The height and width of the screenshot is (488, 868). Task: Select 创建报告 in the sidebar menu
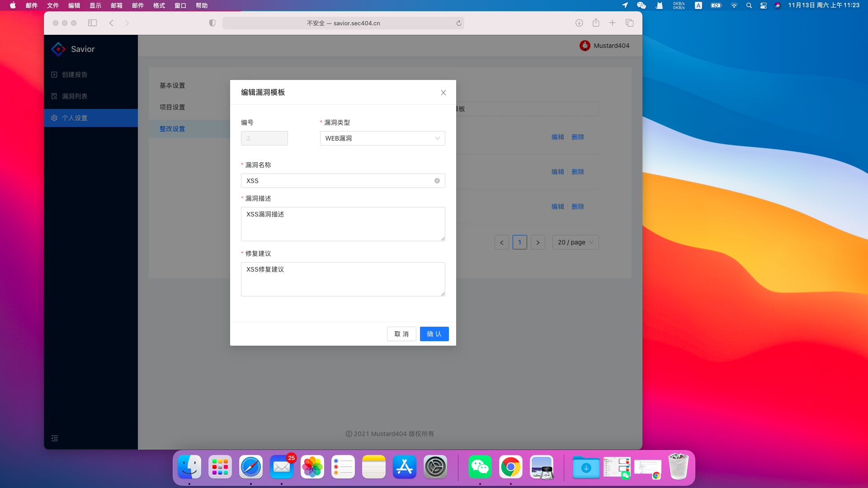click(x=75, y=75)
